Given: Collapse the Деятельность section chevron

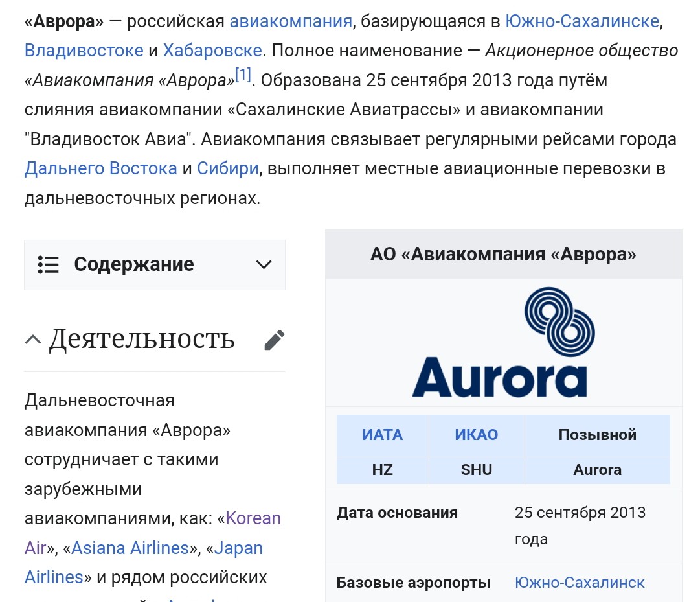Looking at the screenshot, I should pos(33,340).
